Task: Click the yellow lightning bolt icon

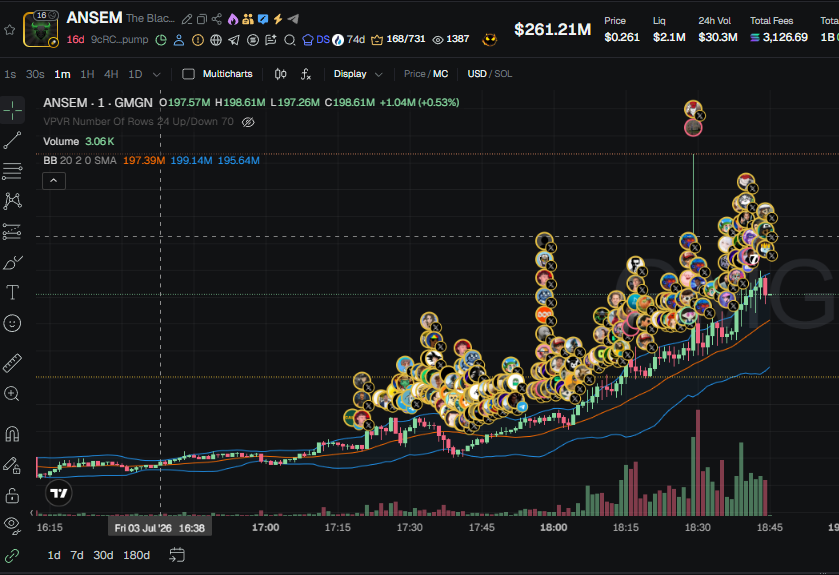Action: click(278, 19)
